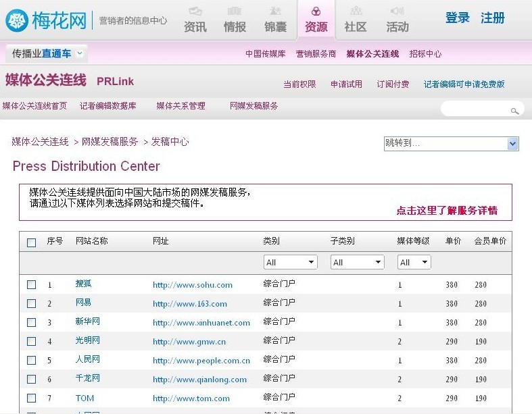Click 申请试用 link

tap(346, 84)
